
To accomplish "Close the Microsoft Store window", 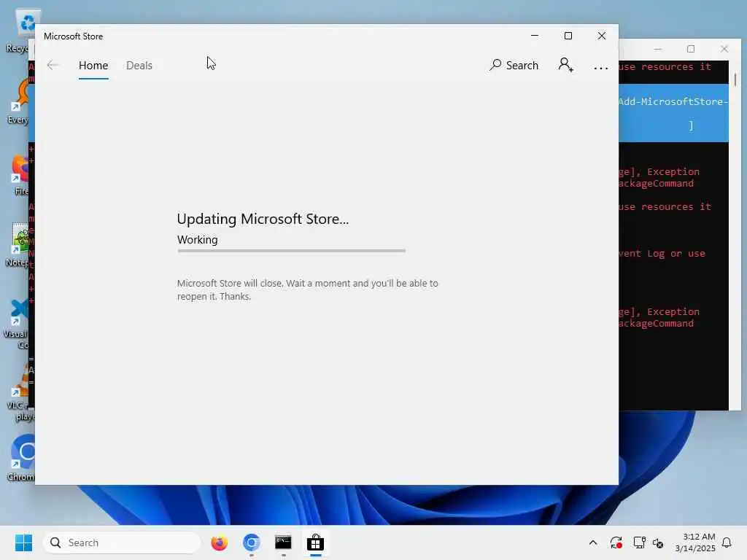I will click(602, 36).
